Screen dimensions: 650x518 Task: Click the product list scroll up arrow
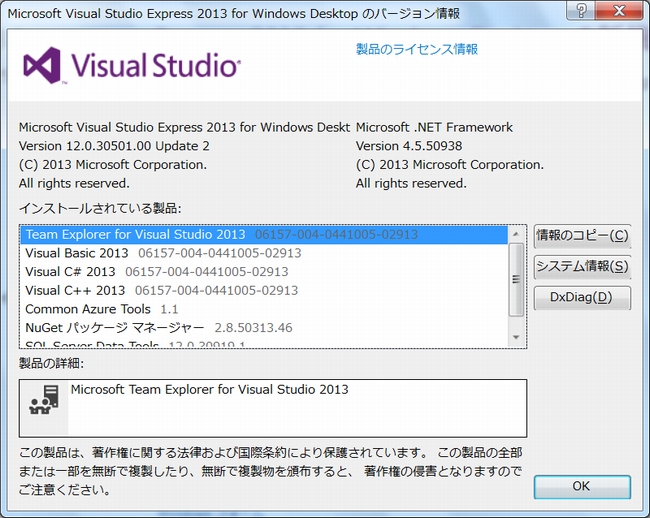[516, 234]
